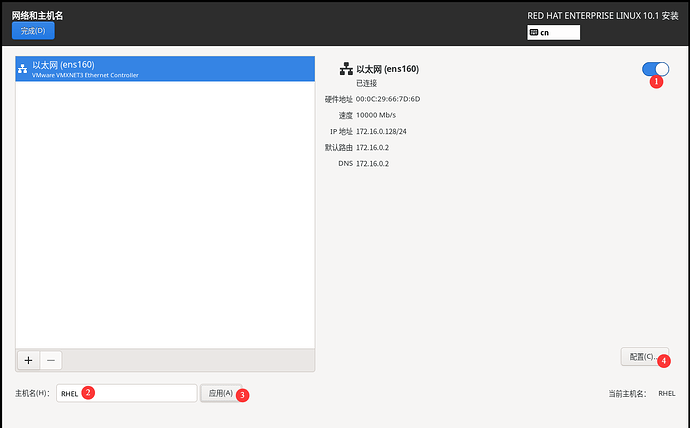Focus the 主机名 hostname input field
The image size is (690, 428).
tap(127, 393)
